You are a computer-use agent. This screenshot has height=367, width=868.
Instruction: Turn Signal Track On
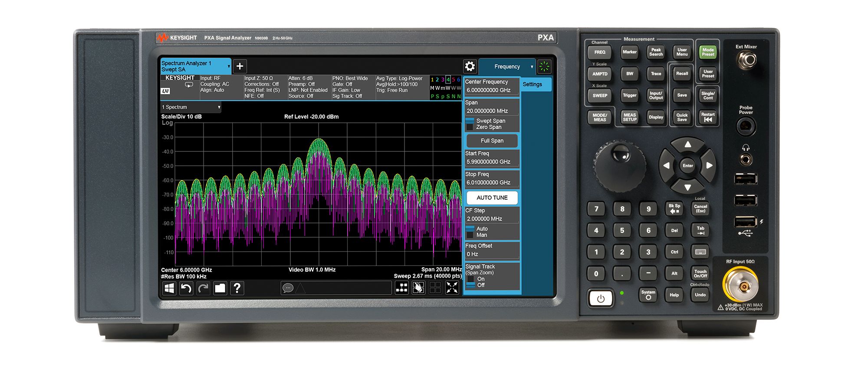coord(470,279)
